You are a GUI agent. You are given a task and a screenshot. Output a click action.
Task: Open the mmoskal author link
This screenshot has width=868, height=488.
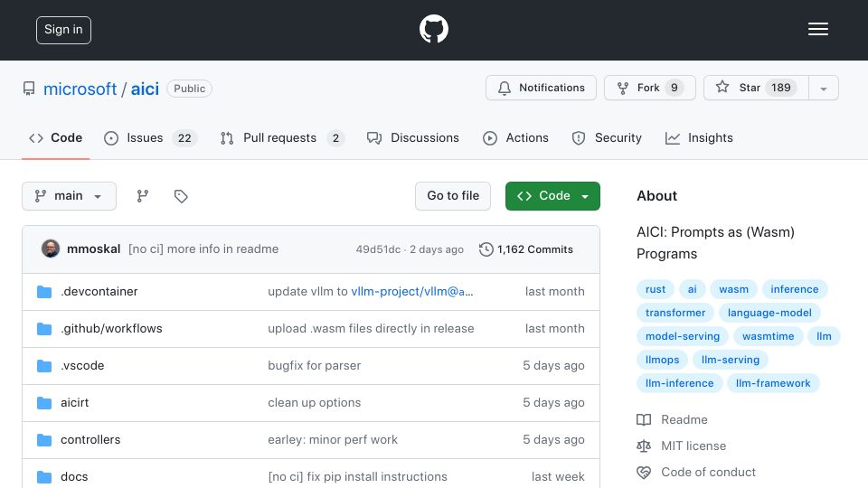tap(93, 249)
